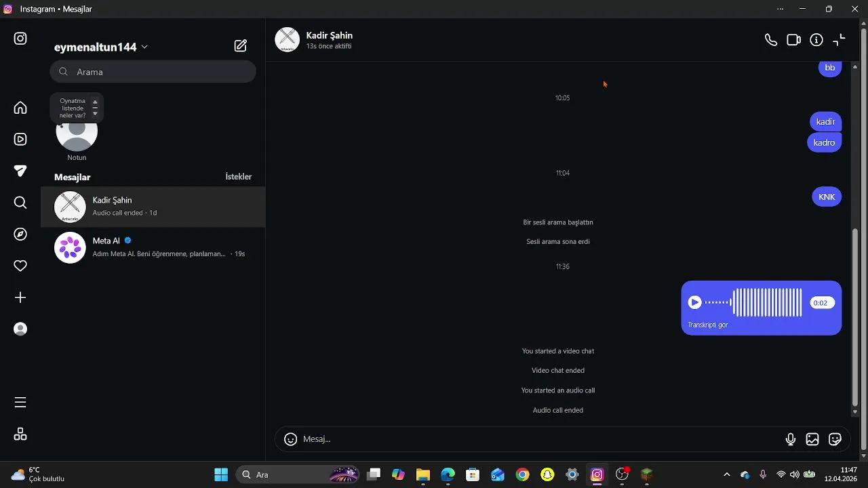Screen dimensions: 868x488
Task: Open Microsoft Edge from taskbar
Action: [x=448, y=474]
